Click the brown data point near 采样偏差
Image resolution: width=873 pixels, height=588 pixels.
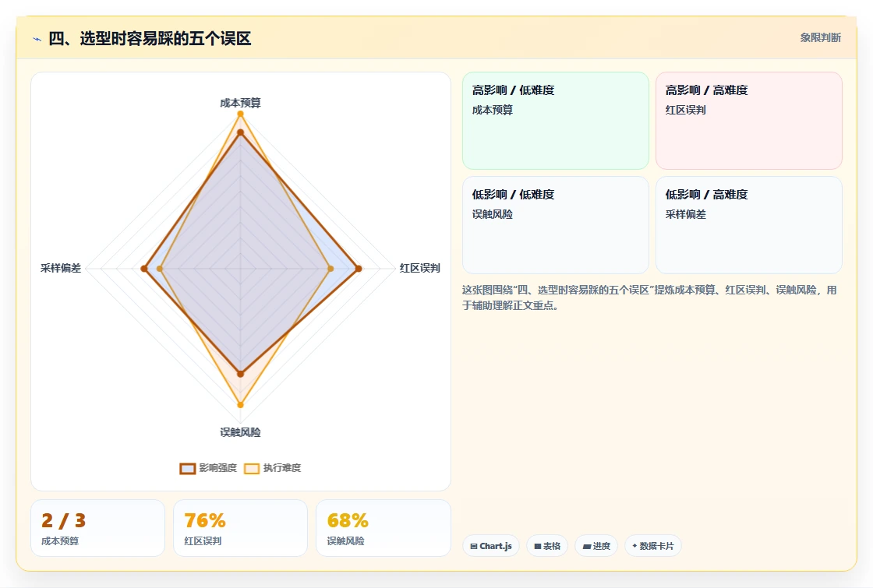pos(144,269)
